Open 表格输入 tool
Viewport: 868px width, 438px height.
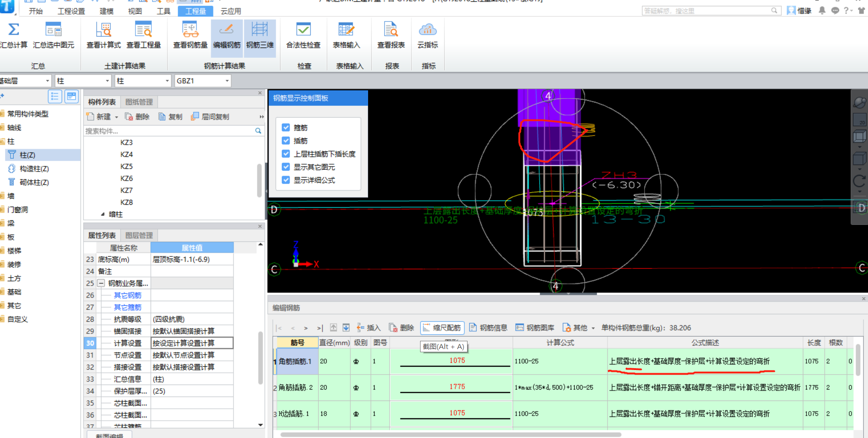346,36
